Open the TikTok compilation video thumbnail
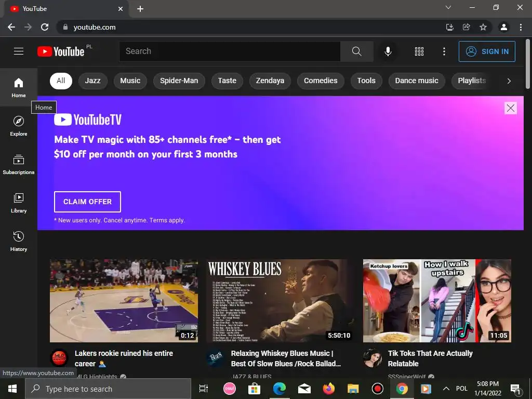Screen dimensions: 532x399 click(437, 301)
